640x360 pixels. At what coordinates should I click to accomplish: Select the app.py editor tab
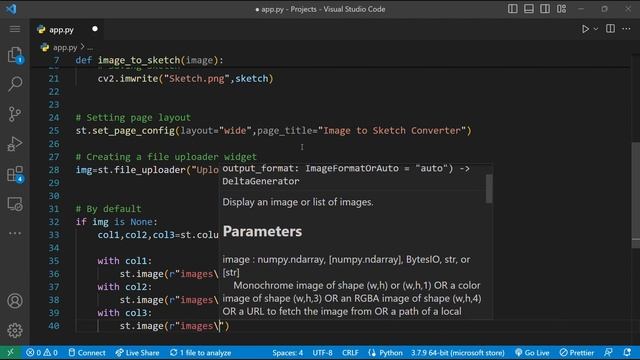[61, 30]
